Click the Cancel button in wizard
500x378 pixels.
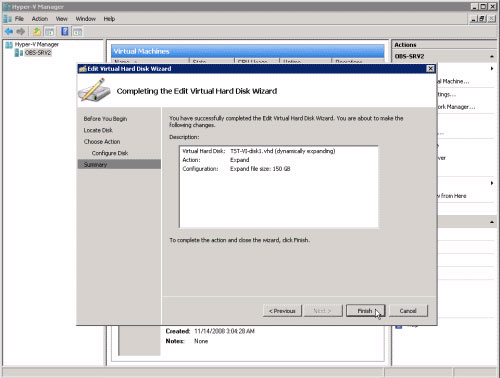tap(408, 311)
